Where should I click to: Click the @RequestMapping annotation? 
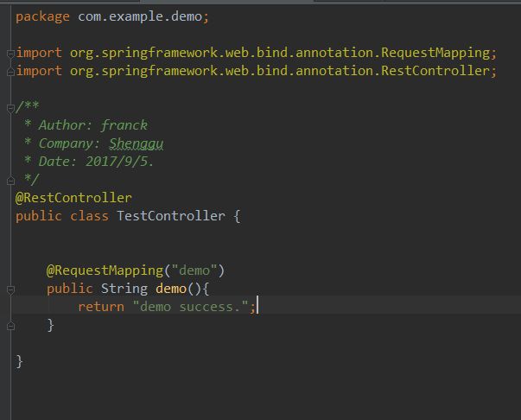(x=105, y=270)
